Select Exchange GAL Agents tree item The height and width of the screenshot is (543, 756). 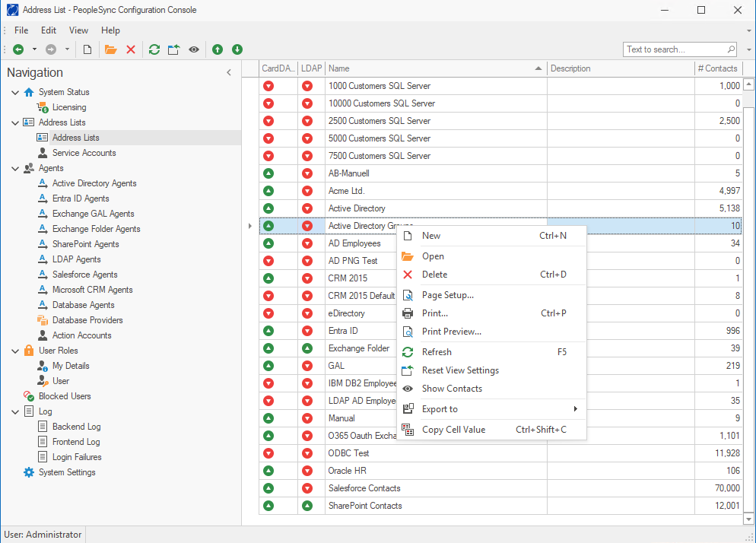93,214
